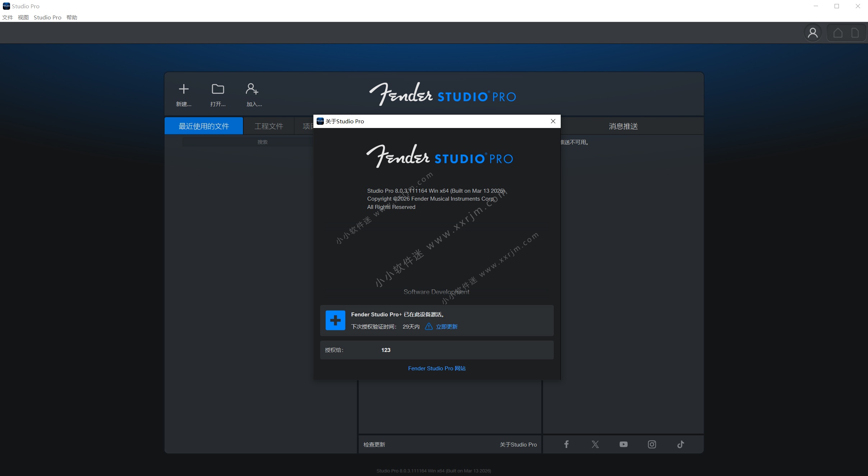Open the 文件 menu
The width and height of the screenshot is (868, 476).
[8, 17]
